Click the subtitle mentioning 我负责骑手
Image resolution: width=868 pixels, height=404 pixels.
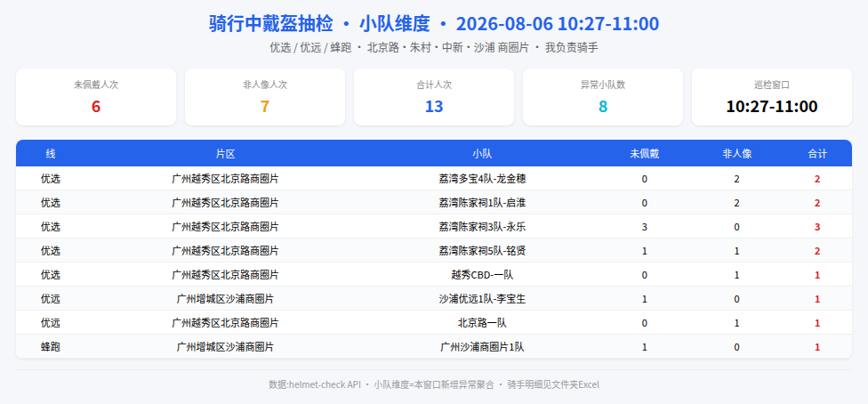pyautogui.click(x=434, y=48)
